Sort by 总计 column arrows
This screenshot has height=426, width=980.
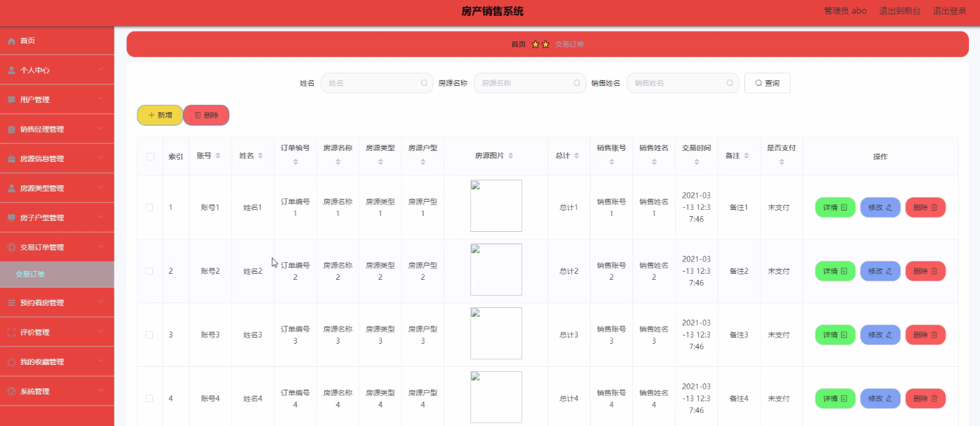(x=576, y=156)
